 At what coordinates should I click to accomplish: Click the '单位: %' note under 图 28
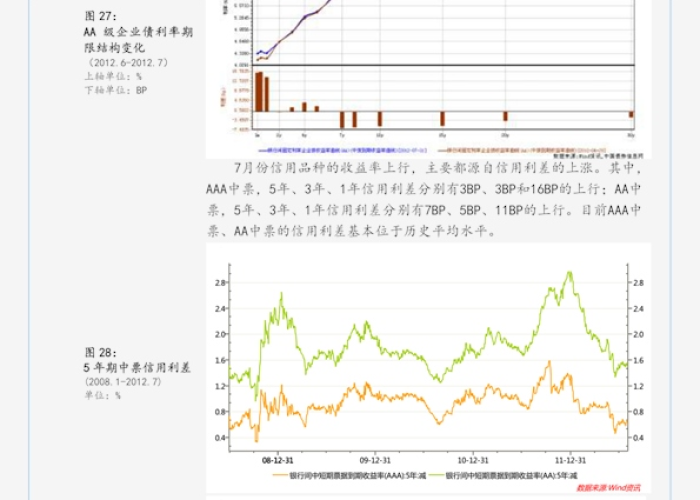tap(103, 396)
